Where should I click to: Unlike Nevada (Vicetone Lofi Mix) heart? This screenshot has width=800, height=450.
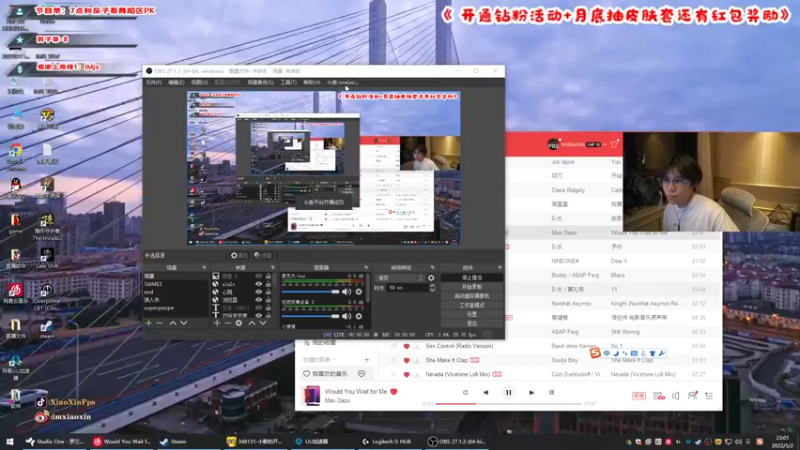pos(407,374)
